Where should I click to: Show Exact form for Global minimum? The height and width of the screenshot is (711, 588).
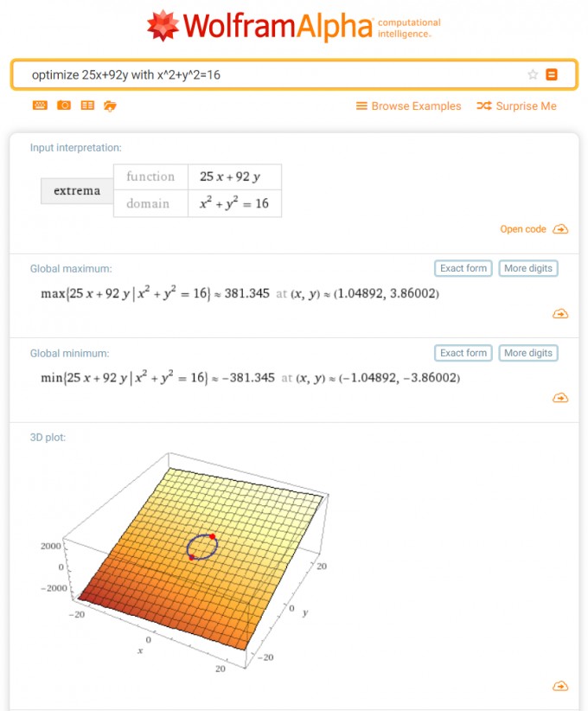tap(463, 353)
